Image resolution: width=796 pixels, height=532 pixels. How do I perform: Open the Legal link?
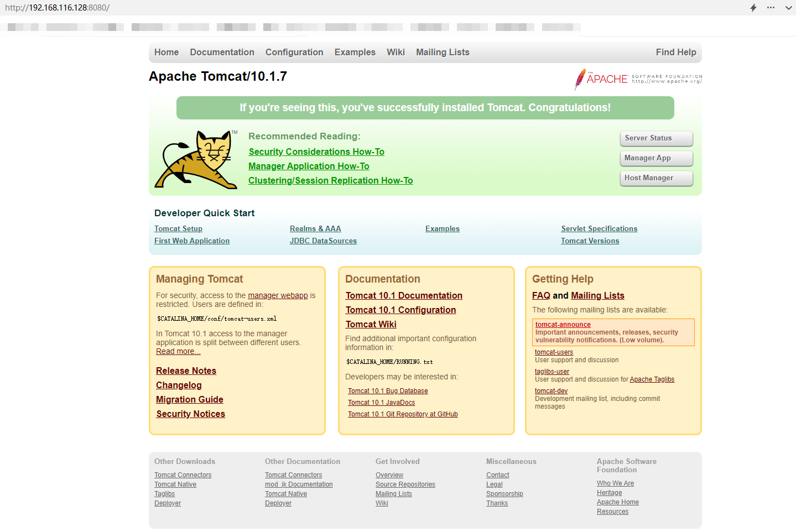point(495,484)
